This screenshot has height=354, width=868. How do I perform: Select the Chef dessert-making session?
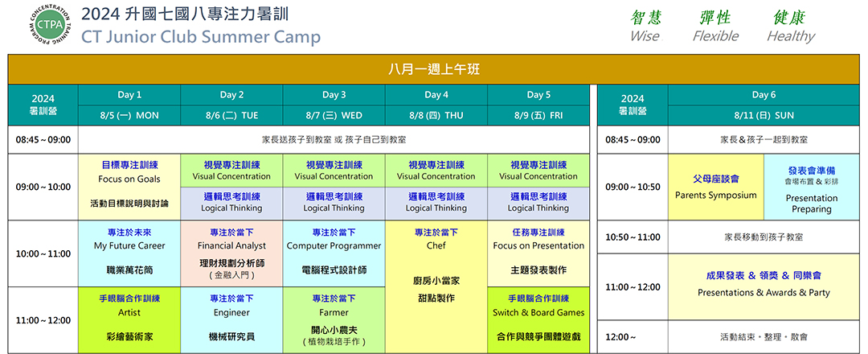(x=436, y=286)
